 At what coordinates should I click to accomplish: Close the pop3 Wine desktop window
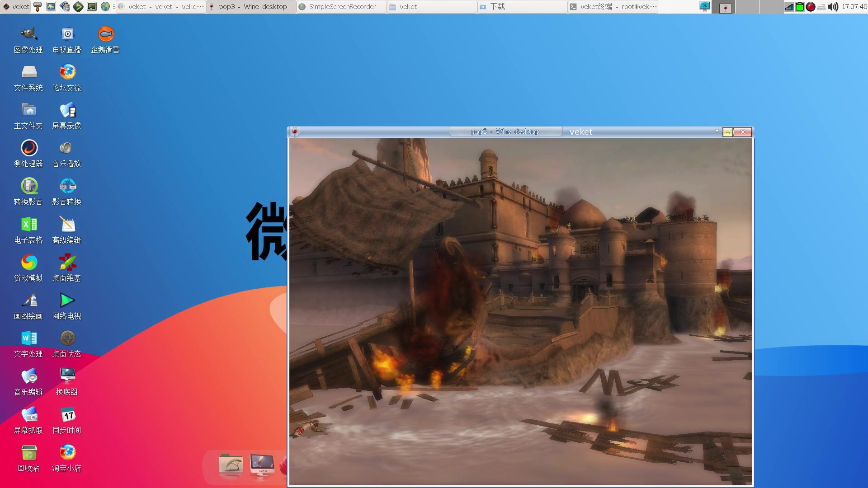[743, 132]
